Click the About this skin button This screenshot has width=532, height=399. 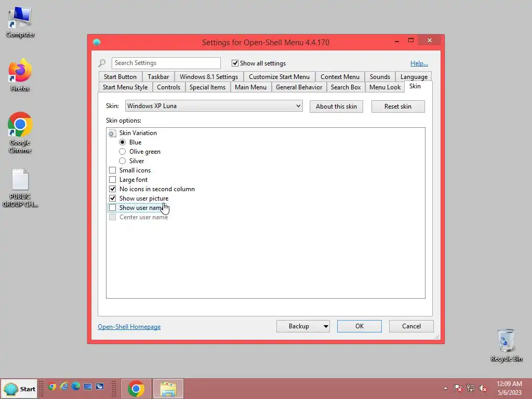pyautogui.click(x=336, y=107)
